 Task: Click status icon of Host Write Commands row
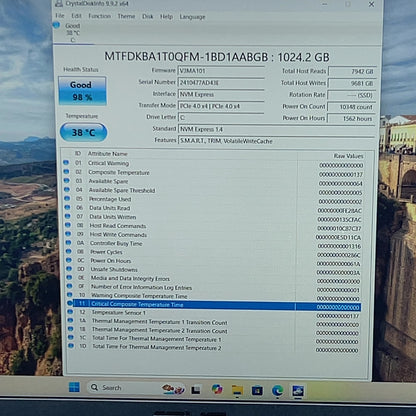tap(68, 234)
